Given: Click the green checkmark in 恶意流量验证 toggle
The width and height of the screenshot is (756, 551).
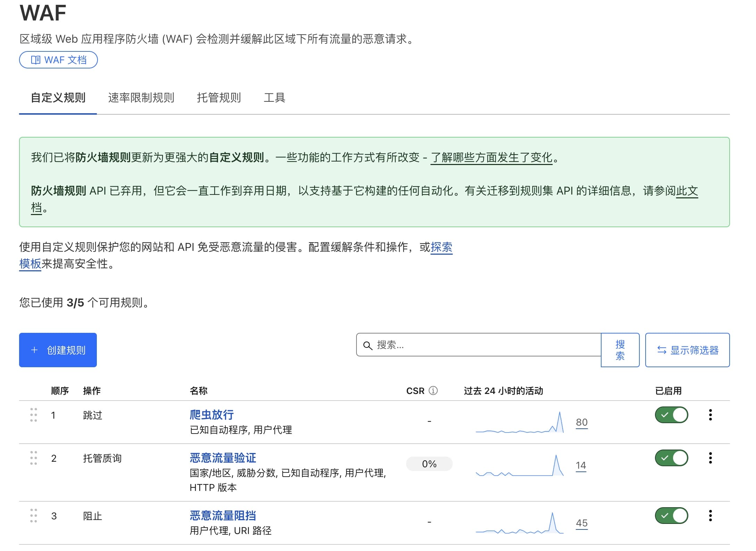Looking at the screenshot, I should click(x=665, y=458).
